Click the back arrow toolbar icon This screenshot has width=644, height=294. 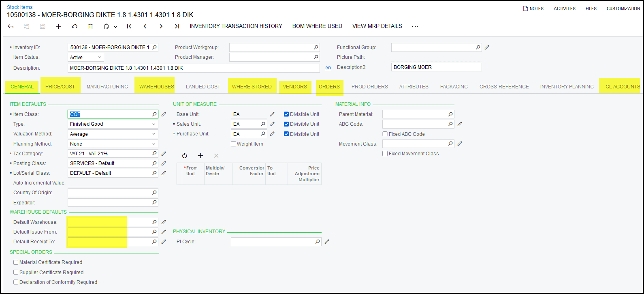(x=11, y=26)
